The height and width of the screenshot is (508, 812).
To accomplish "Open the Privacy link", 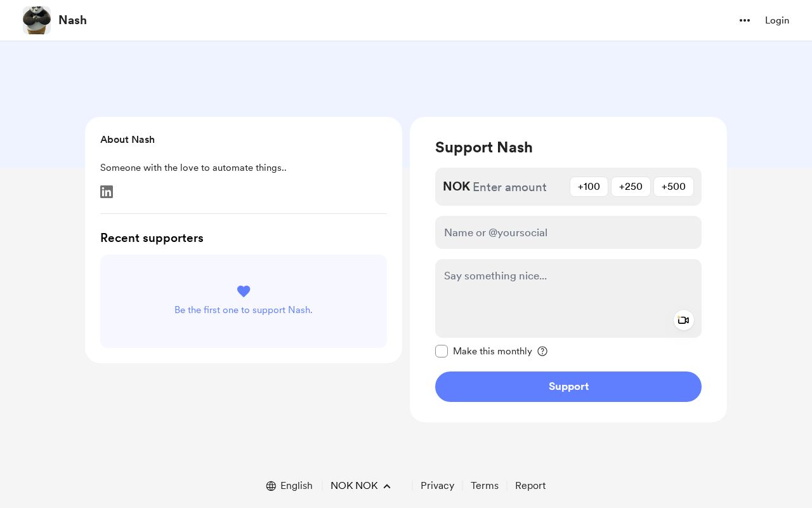I will (x=437, y=486).
